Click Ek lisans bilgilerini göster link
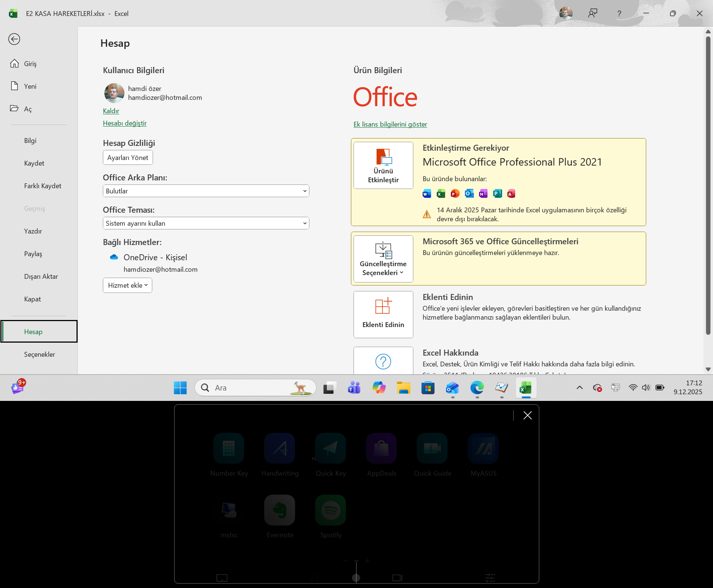The width and height of the screenshot is (713, 588). tap(390, 124)
